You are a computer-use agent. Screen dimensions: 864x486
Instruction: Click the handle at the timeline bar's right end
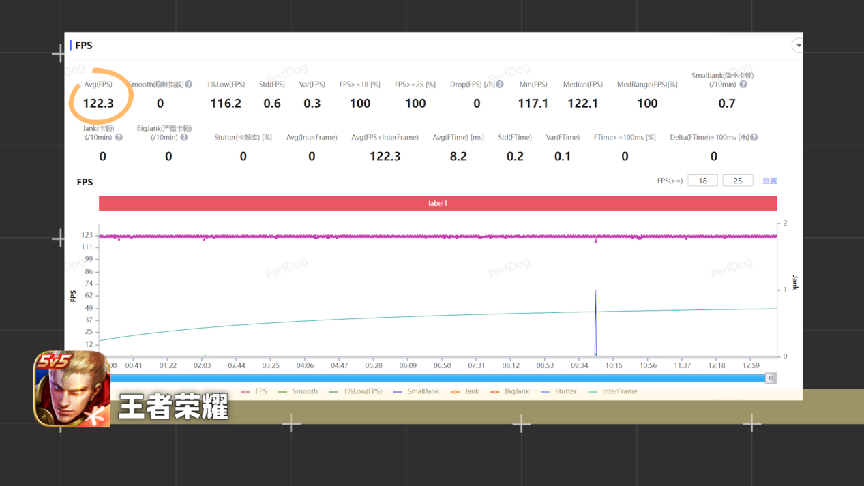pyautogui.click(x=770, y=378)
